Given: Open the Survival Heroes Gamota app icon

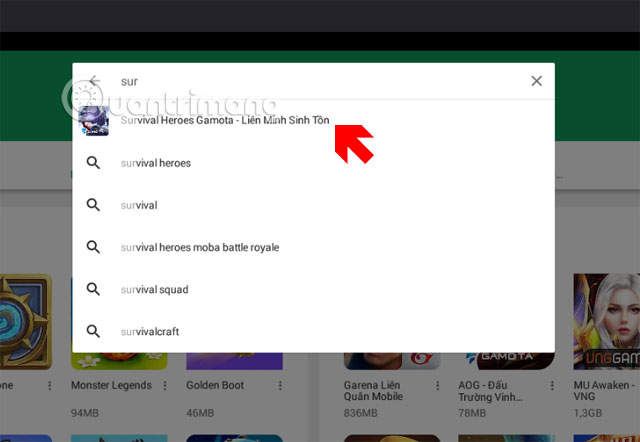Looking at the screenshot, I should click(94, 120).
